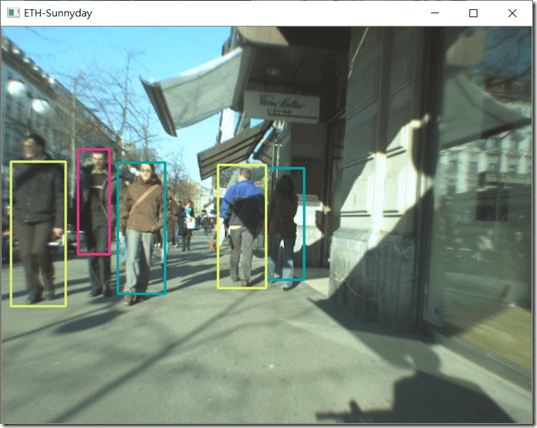The height and width of the screenshot is (428, 537).
Task: Click the woman in brown jacket teal box
Action: pos(142,228)
